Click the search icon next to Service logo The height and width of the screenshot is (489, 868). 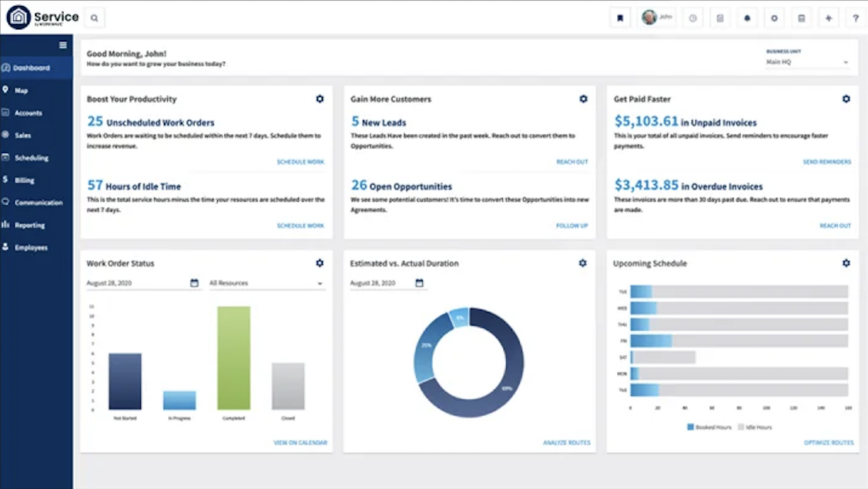pos(94,17)
